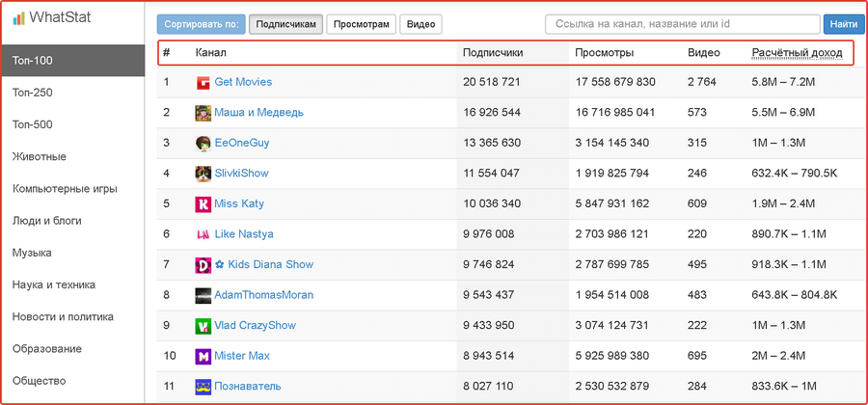Click subscriber count 9 543 437
The height and width of the screenshot is (405, 868).
(x=488, y=295)
